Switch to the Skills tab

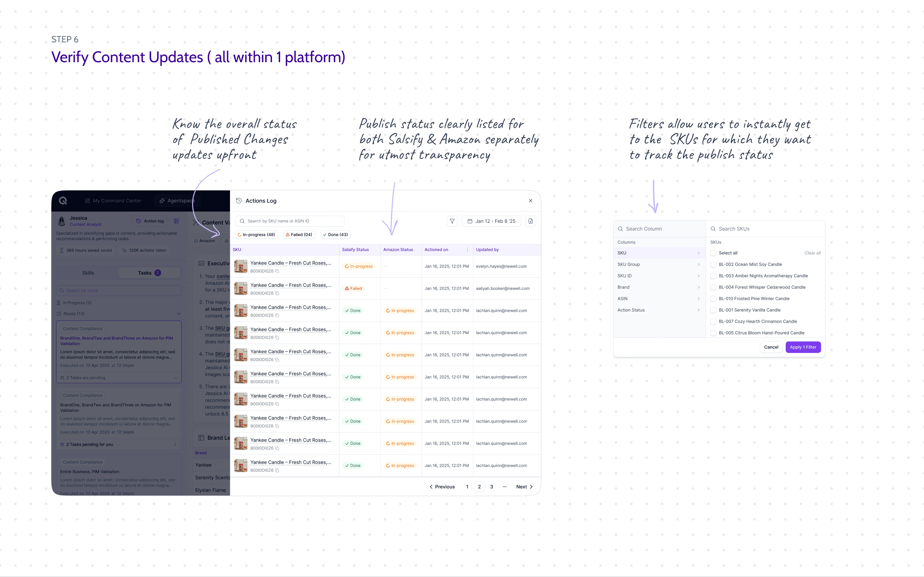[88, 273]
